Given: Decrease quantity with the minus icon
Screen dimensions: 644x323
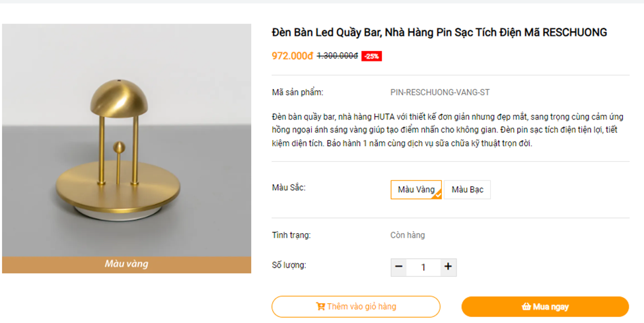Looking at the screenshot, I should 399,267.
